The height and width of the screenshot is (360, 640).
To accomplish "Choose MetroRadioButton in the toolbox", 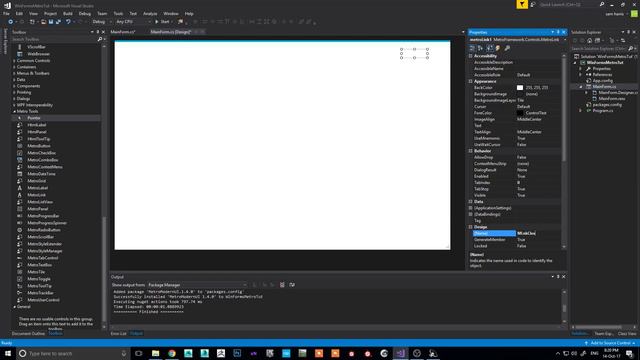I will coord(43,230).
